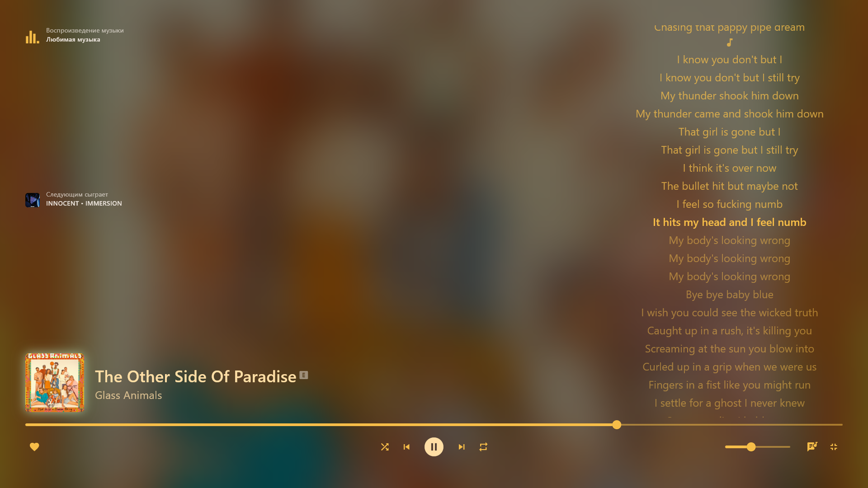The height and width of the screenshot is (488, 868).
Task: Toggle pause to resume playback
Action: click(x=434, y=447)
